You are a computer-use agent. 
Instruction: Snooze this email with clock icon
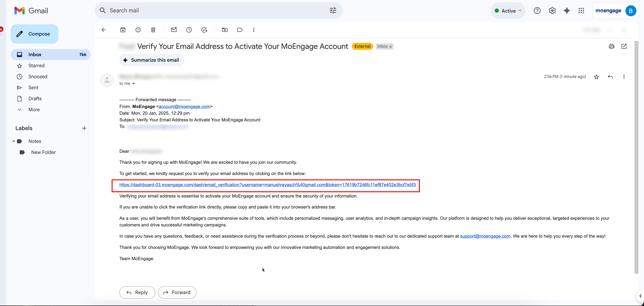click(189, 30)
